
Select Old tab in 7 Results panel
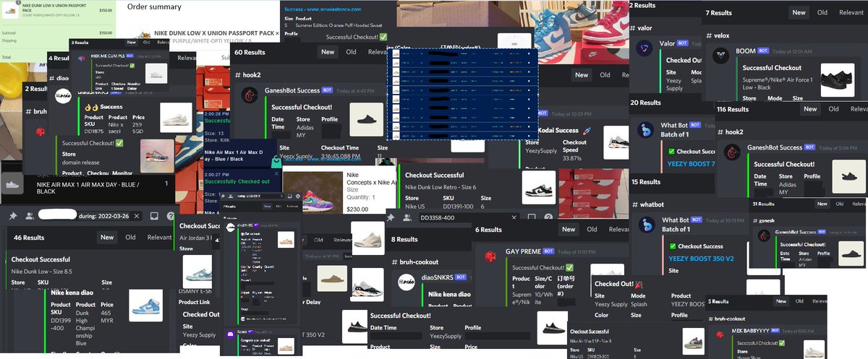822,12
